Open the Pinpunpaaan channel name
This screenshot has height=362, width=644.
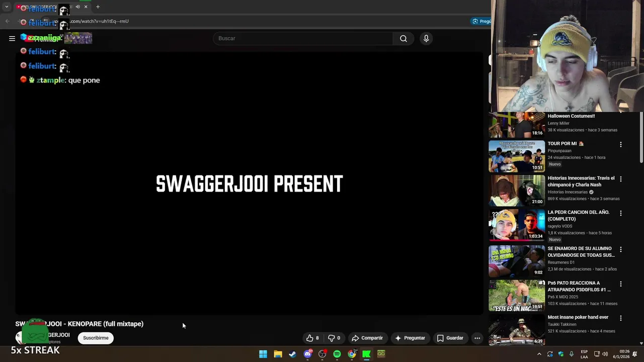(559, 151)
